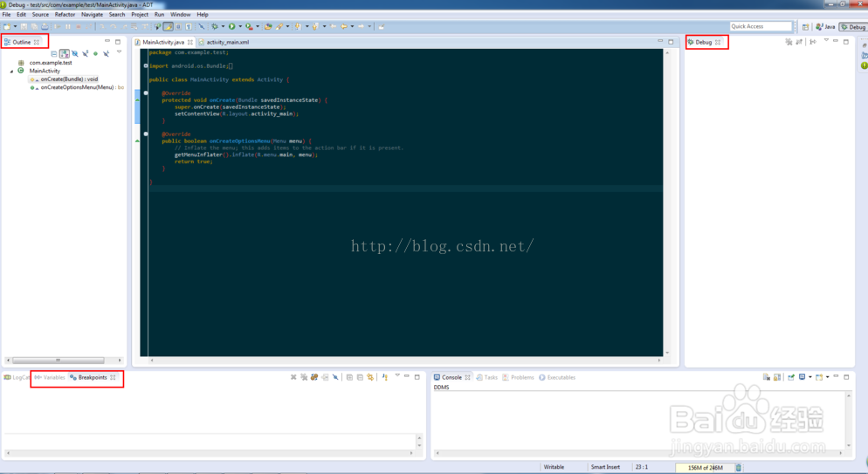Collapse all items in the Outline view
This screenshot has height=474, width=868.
pos(53,53)
